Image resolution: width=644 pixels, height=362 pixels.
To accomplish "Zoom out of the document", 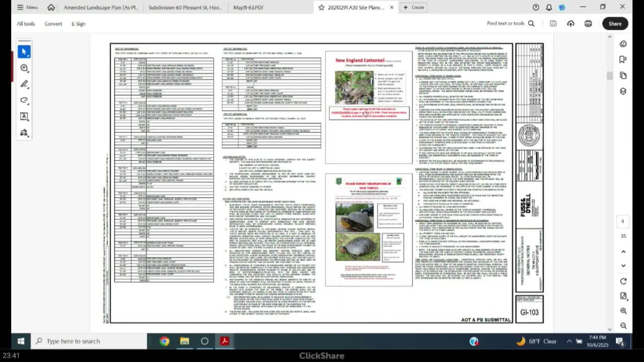I will tap(623, 326).
